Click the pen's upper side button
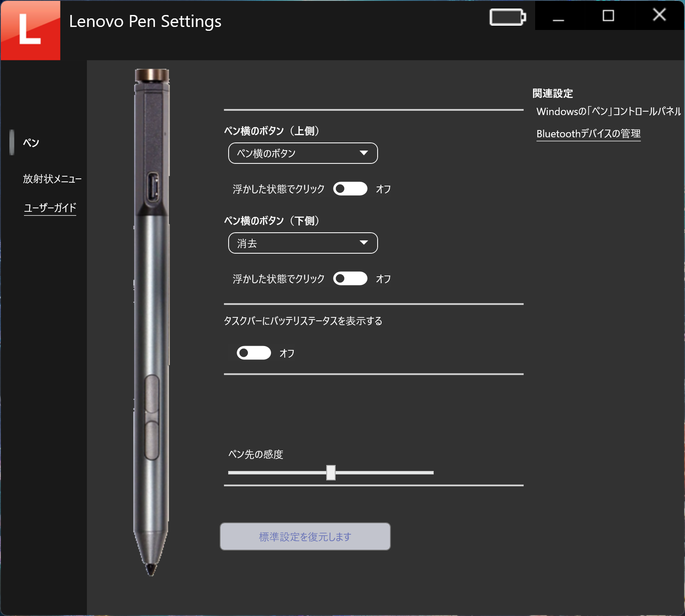Viewport: 685px width, 616px height. click(152, 394)
